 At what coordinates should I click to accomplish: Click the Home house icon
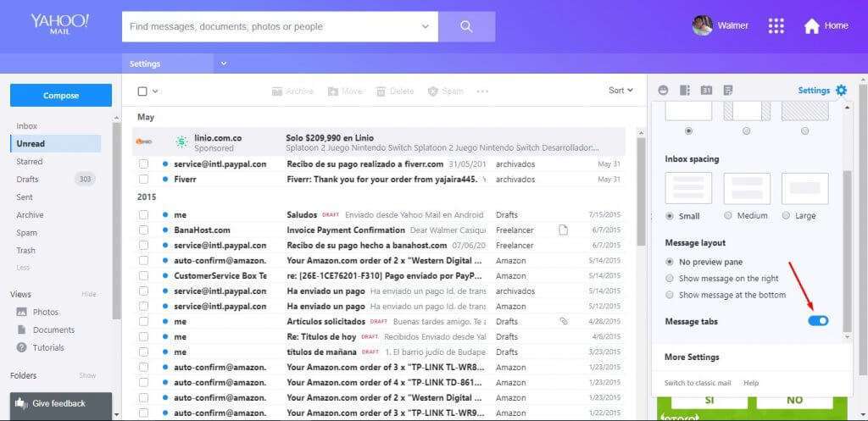tap(811, 26)
